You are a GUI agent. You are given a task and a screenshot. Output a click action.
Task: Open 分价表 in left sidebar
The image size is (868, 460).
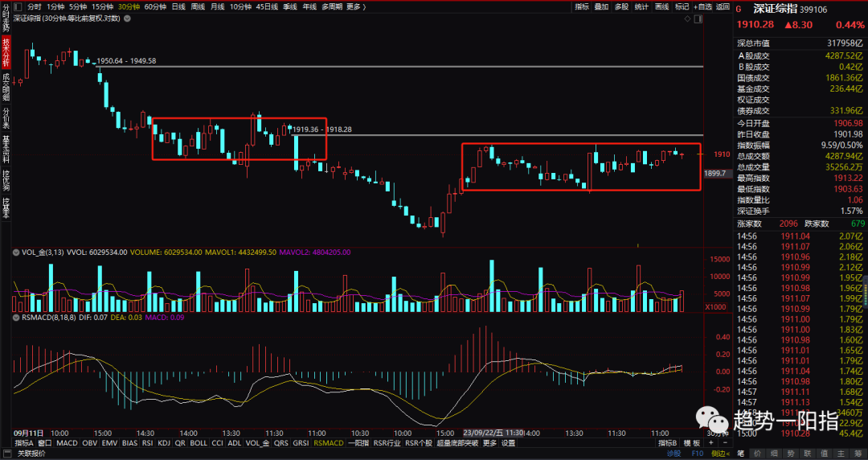tap(6, 117)
